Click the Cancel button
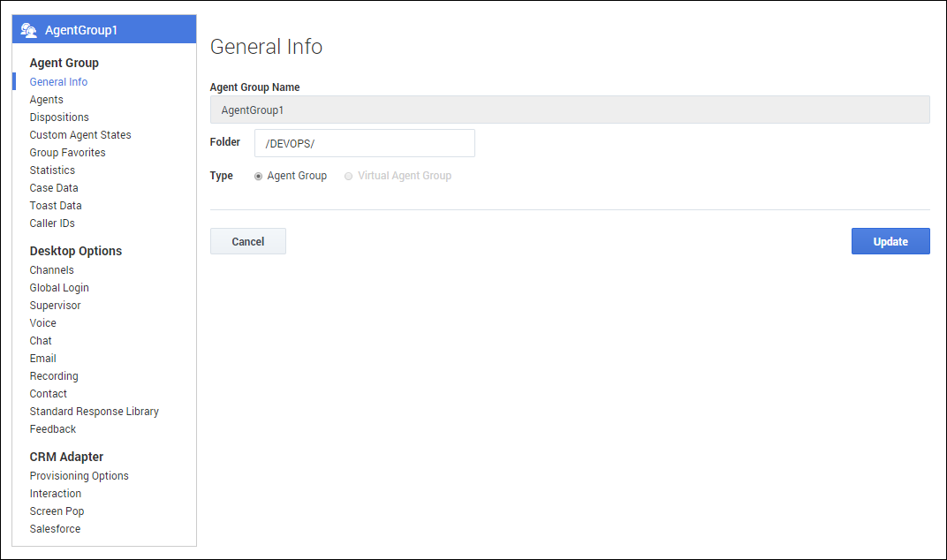The height and width of the screenshot is (560, 947). (x=247, y=241)
